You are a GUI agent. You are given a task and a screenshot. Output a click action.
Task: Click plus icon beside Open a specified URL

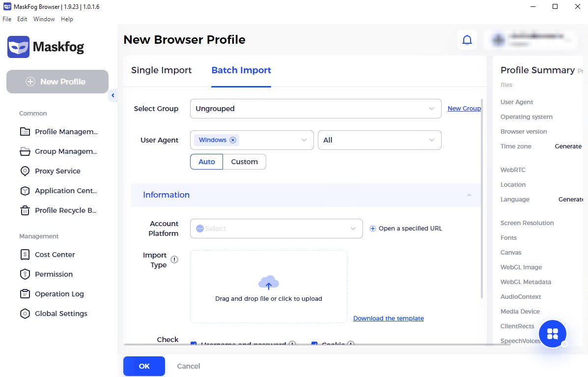pyautogui.click(x=373, y=229)
